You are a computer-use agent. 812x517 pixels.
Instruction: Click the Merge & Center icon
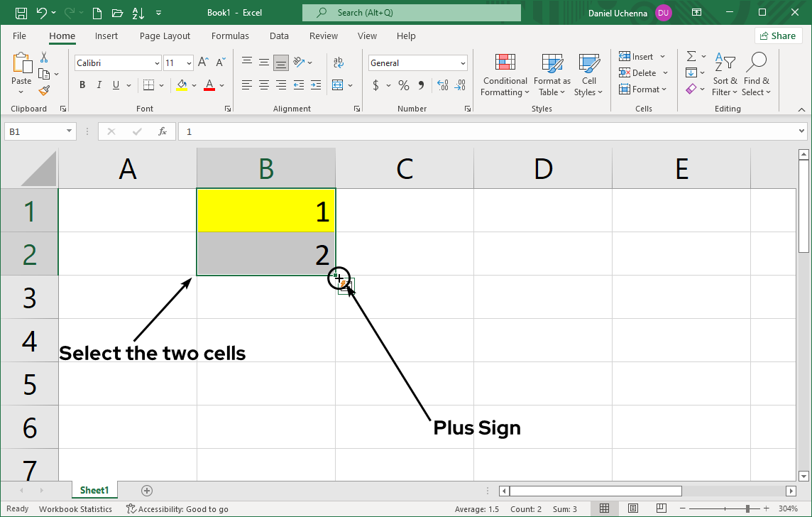click(337, 85)
